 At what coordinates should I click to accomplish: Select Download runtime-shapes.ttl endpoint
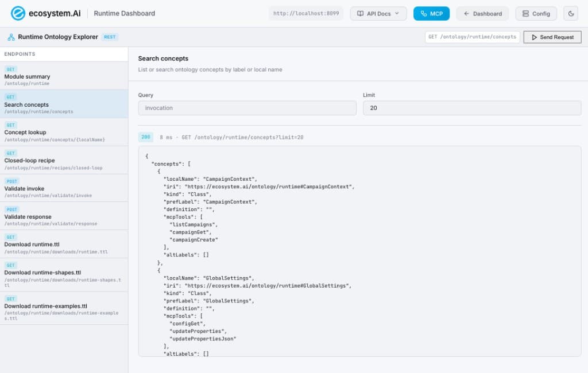64,275
